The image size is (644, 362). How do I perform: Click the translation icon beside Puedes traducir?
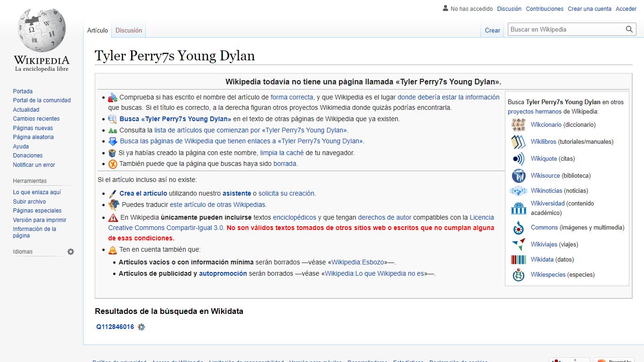point(114,205)
